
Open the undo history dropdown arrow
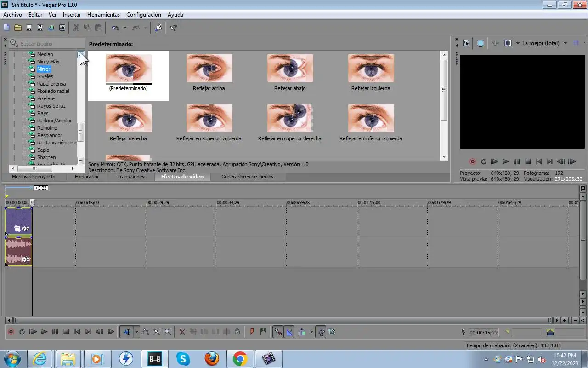[x=125, y=28]
